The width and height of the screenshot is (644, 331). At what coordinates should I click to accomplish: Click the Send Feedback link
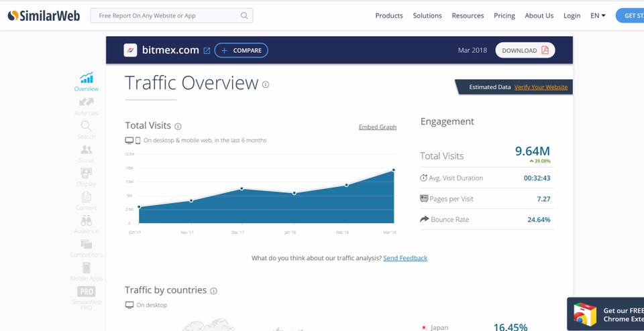(x=405, y=258)
